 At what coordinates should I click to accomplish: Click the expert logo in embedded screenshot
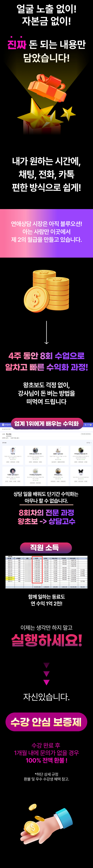[x=6, y=425]
